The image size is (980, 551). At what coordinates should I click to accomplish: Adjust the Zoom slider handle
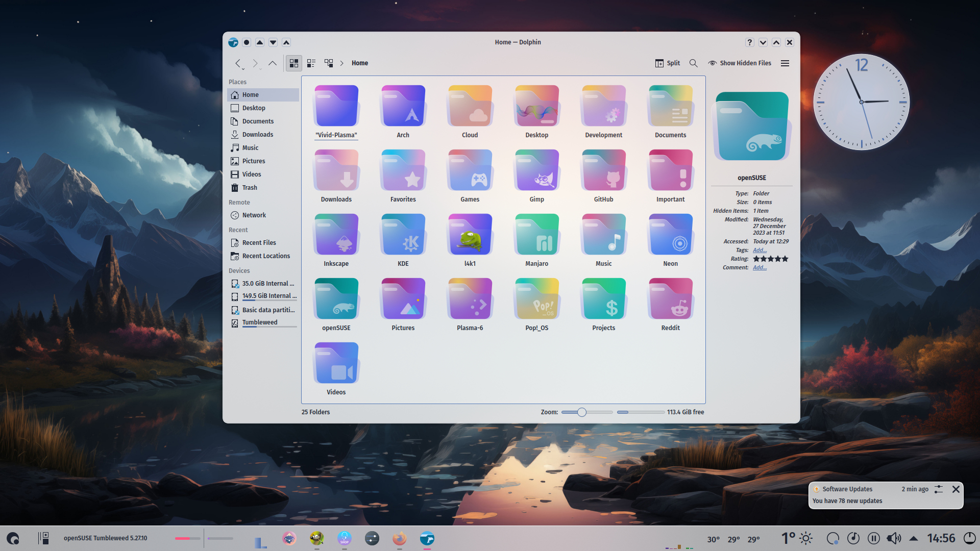click(x=582, y=412)
